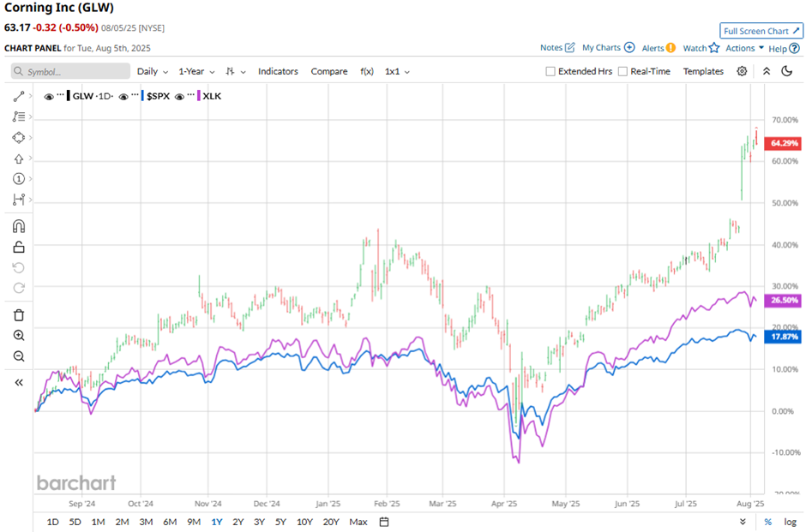Open the f(x) expressions tool
Image resolution: width=806 pixels, height=532 pixels.
pos(367,71)
